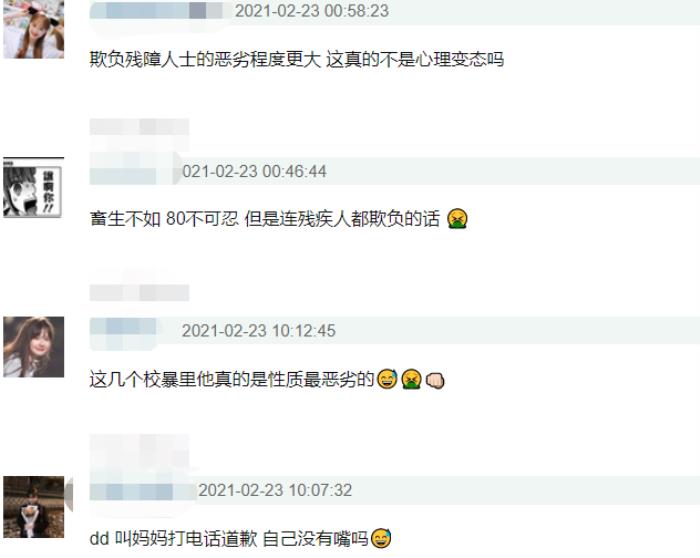
Task: Click the fist emoji in third comment
Action: (434, 380)
